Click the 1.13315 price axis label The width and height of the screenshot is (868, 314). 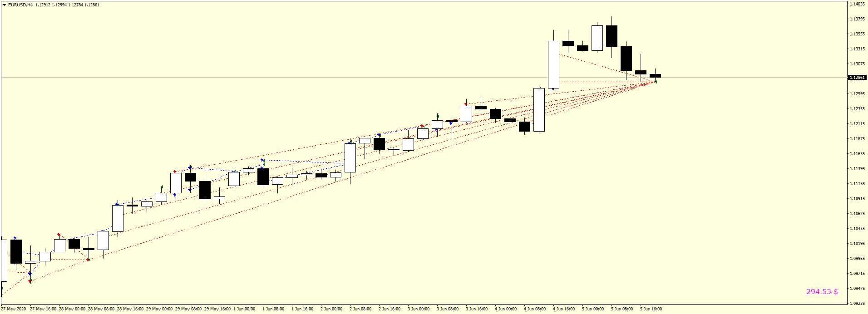pos(858,49)
